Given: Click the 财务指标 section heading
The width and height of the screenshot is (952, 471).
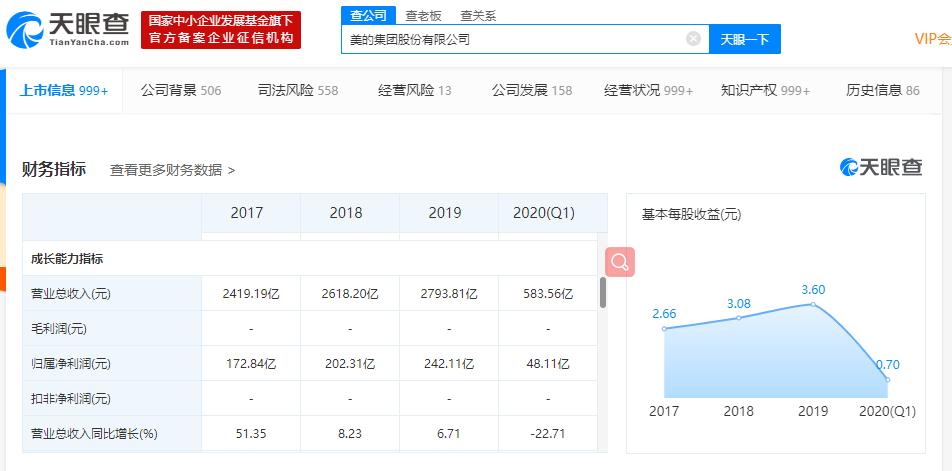Looking at the screenshot, I should point(53,169).
